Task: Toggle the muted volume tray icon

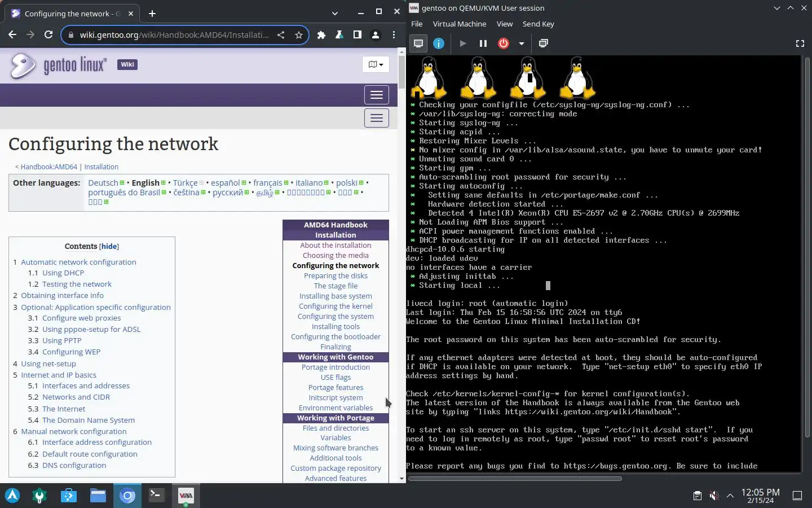Action: 714,496
